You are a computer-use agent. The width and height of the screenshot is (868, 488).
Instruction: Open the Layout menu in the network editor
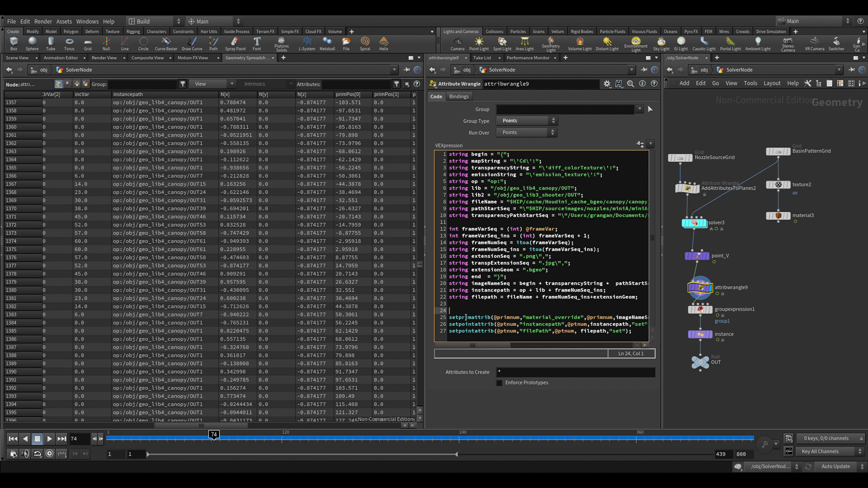[x=772, y=83]
